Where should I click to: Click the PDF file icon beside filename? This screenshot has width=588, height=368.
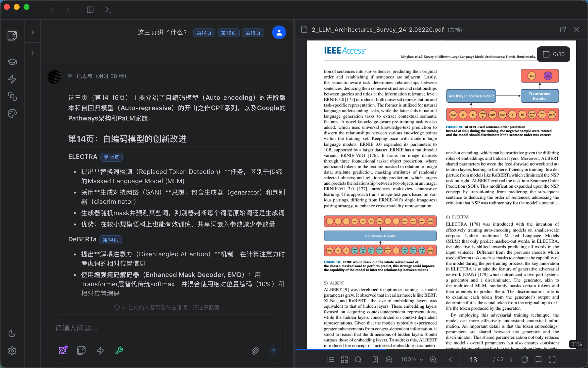(304, 29)
